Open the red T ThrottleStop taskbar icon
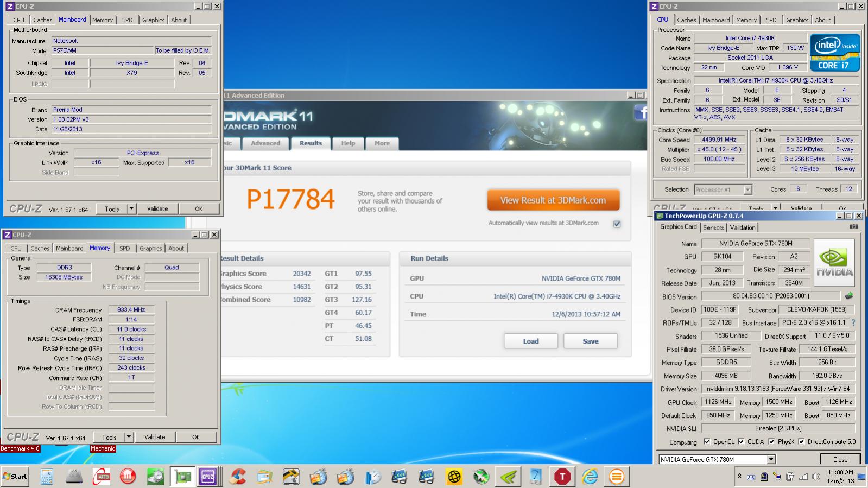This screenshot has width=868, height=488. pos(562,477)
